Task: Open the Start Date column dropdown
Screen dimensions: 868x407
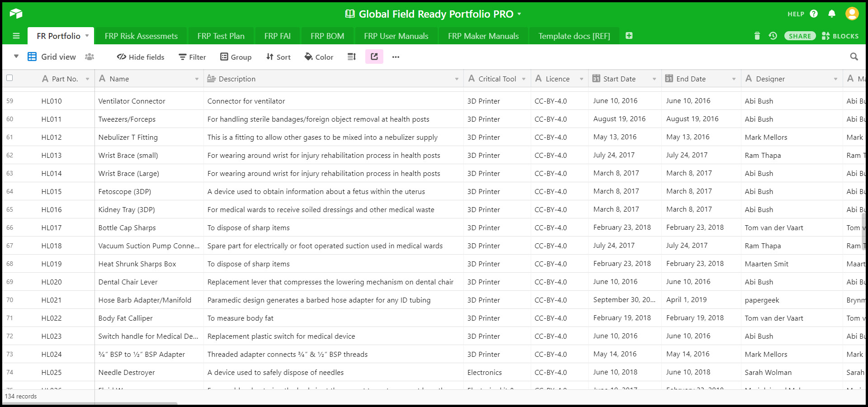Action: point(654,79)
